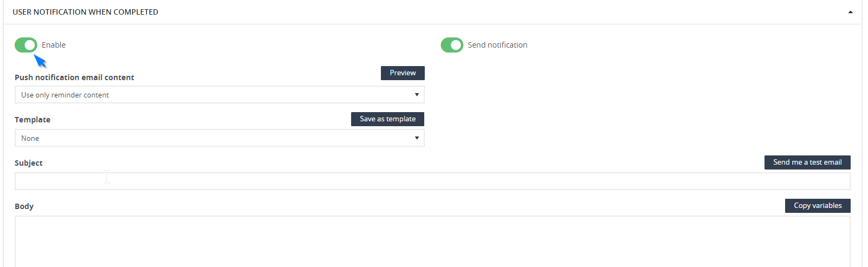Click Save as template
868x267 pixels.
tap(387, 119)
